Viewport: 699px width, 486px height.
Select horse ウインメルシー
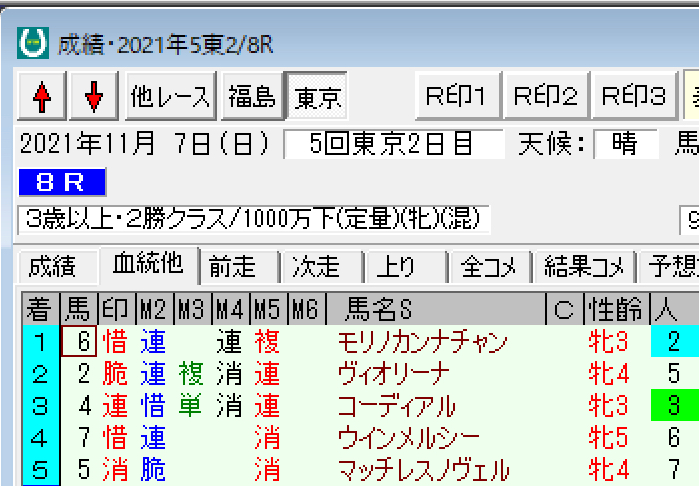pyautogui.click(x=409, y=438)
